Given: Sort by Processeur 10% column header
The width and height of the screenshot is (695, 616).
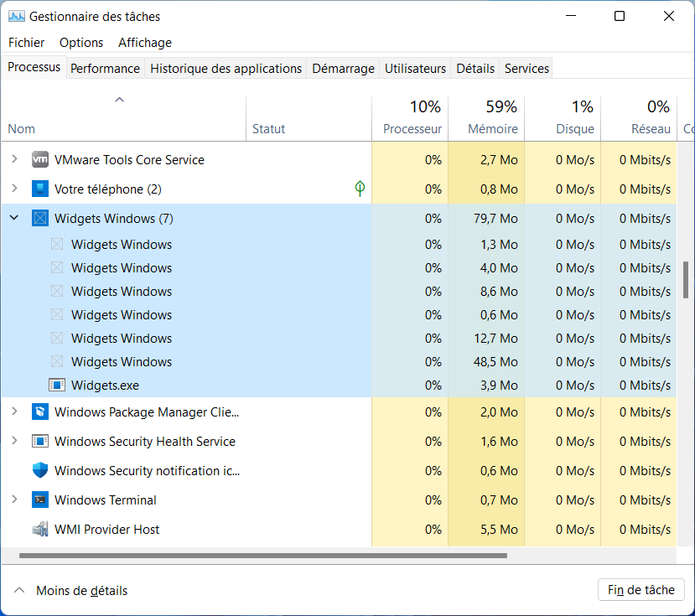Looking at the screenshot, I should pyautogui.click(x=410, y=118).
